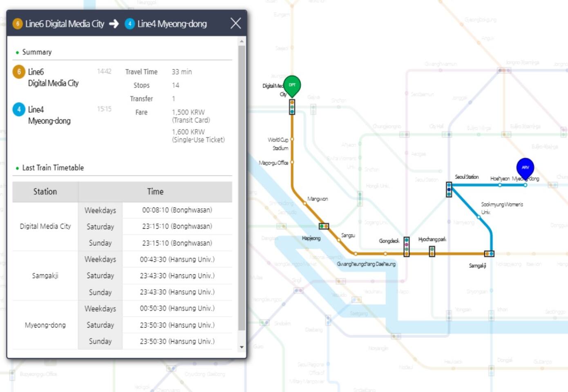The width and height of the screenshot is (568, 392).
Task: Click the Sookmyung Women's Univ. station label
Action: [x=501, y=208]
